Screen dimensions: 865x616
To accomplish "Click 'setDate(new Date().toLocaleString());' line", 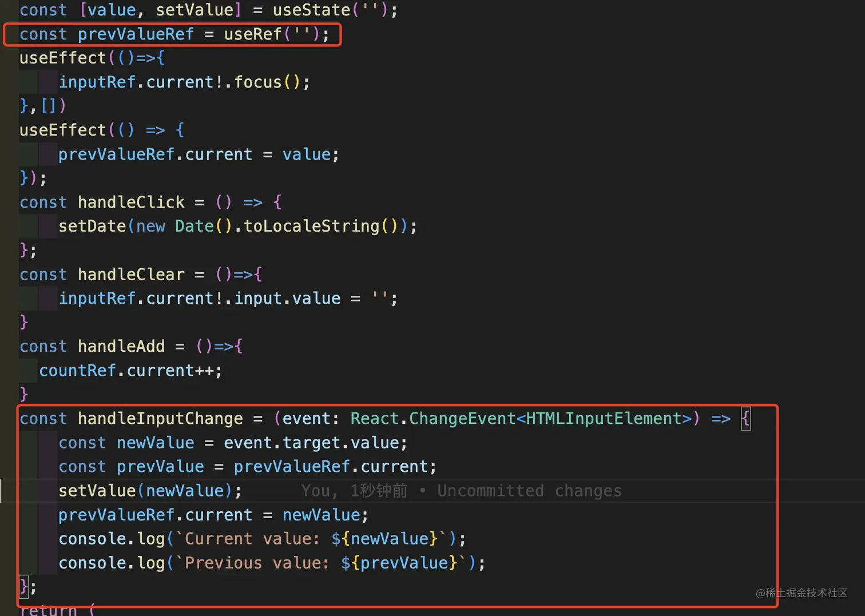I will pyautogui.click(x=237, y=226).
